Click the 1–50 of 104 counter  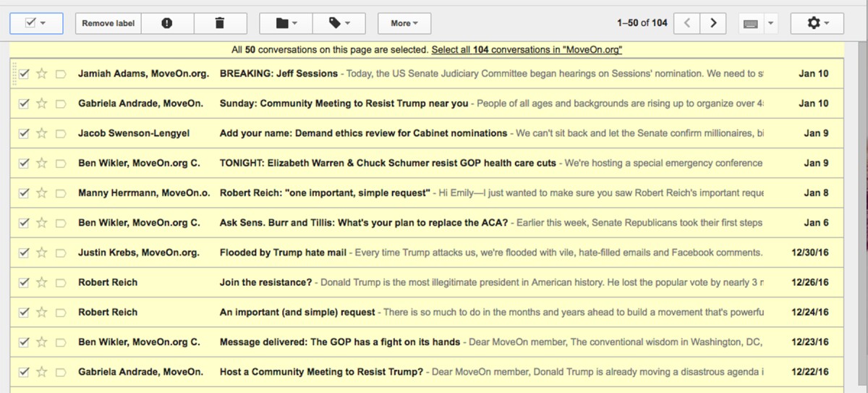(x=642, y=23)
